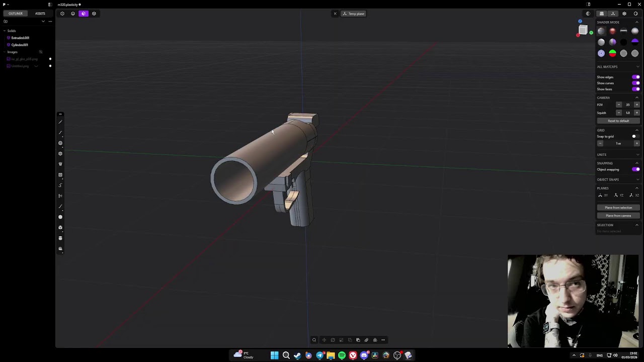The width and height of the screenshot is (644, 362).
Task: Select the Line tool in left toolbar
Action: click(x=60, y=122)
